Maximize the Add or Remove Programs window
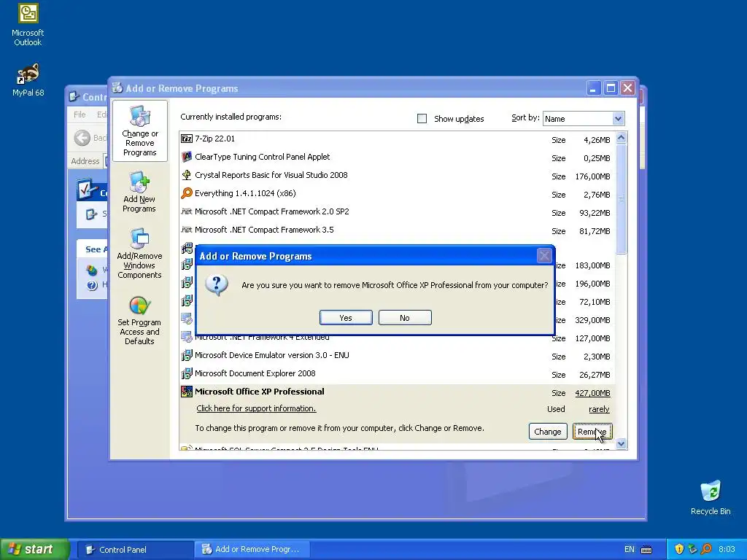The image size is (747, 560). pyautogui.click(x=611, y=88)
